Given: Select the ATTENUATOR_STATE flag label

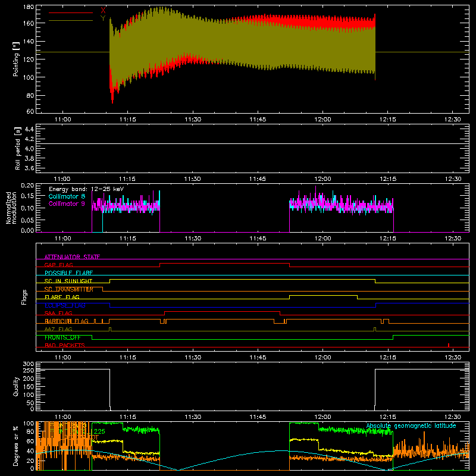Looking at the screenshot, I should (72, 257).
